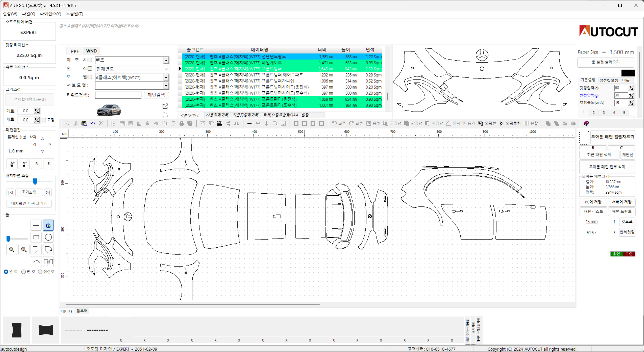This screenshot has height=352, width=644.
Task: Click the mirror horizontal flip icon
Action: point(237,123)
